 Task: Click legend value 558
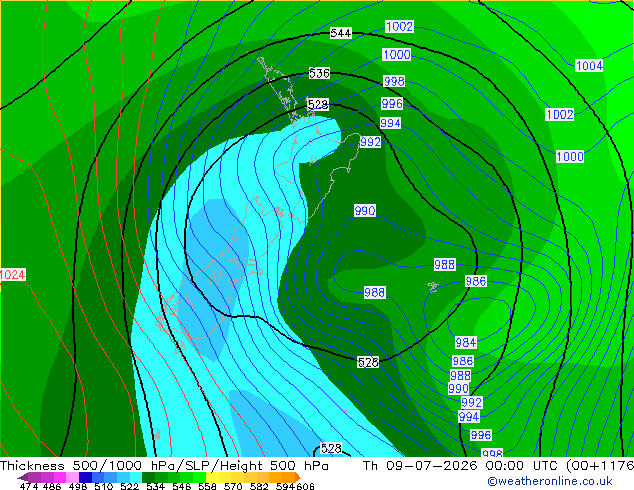coord(207,486)
